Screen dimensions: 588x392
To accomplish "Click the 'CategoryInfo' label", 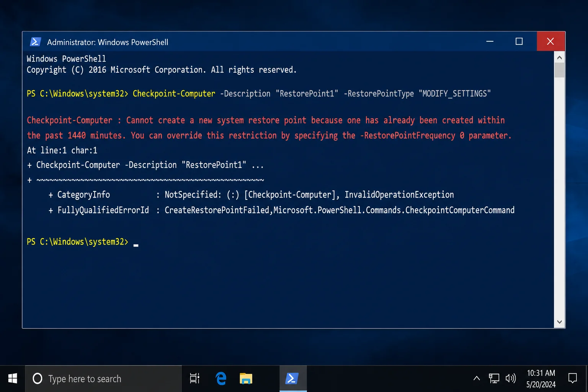I will (x=83, y=195).
